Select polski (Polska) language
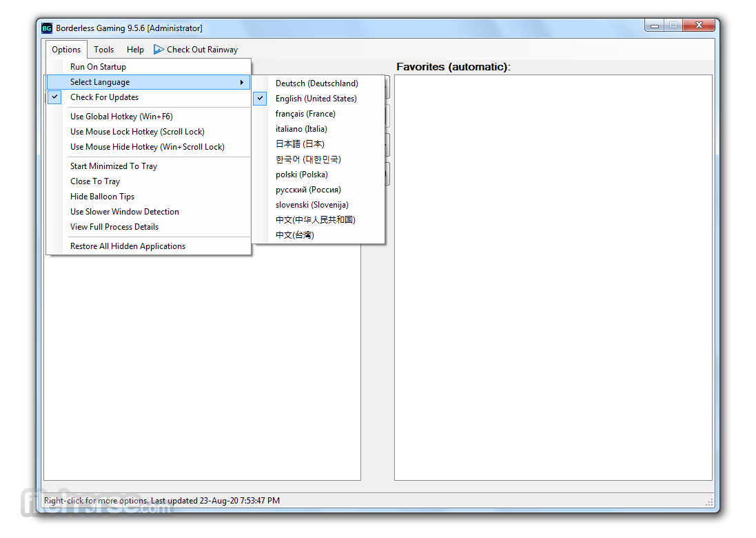Viewport: 756px width, 538px height. [318, 175]
